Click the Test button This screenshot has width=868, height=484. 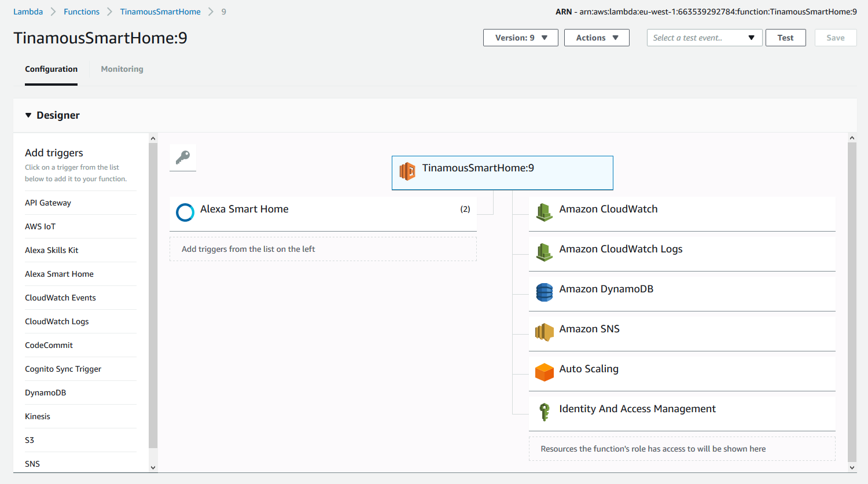(x=785, y=38)
